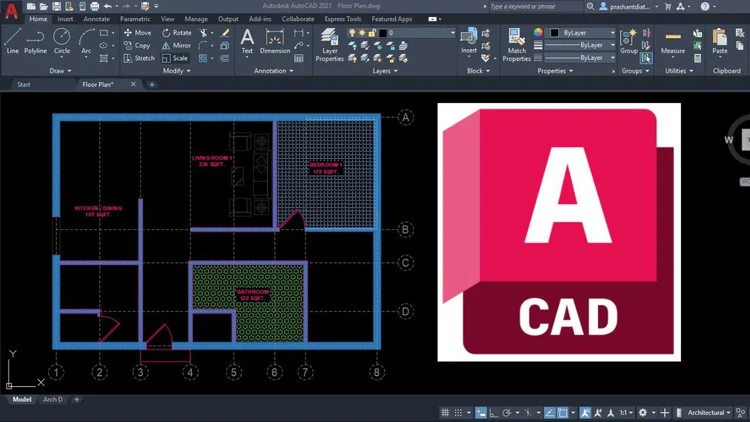Screen dimensions: 750x422
Task: Click the Table tool icon
Action: pyautogui.click(x=298, y=58)
